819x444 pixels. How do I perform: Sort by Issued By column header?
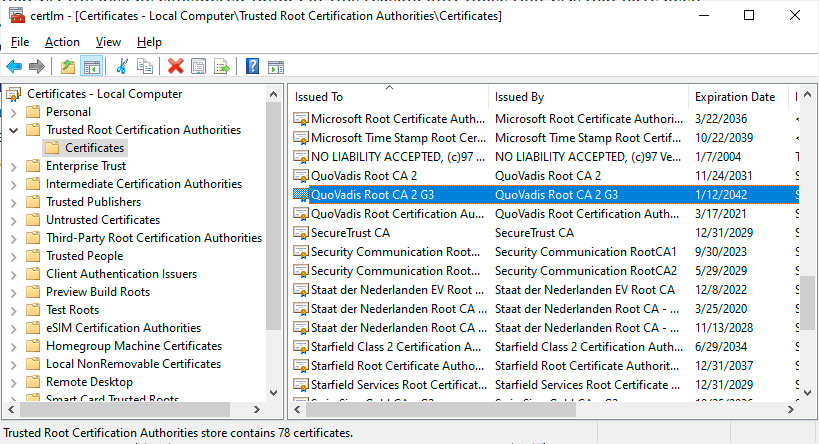point(589,97)
